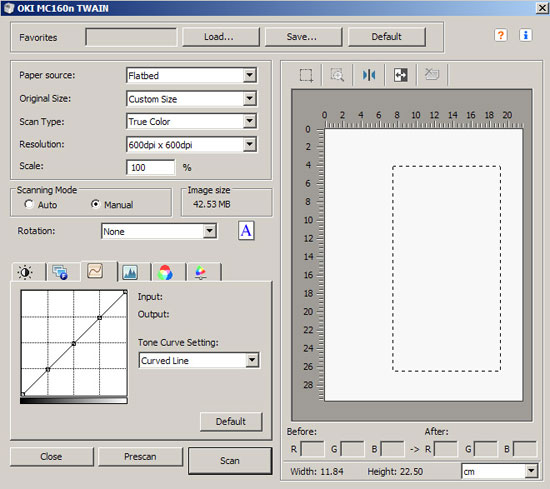Expand the Rotation dropdown
Screen dimensions: 550x489
[210, 231]
